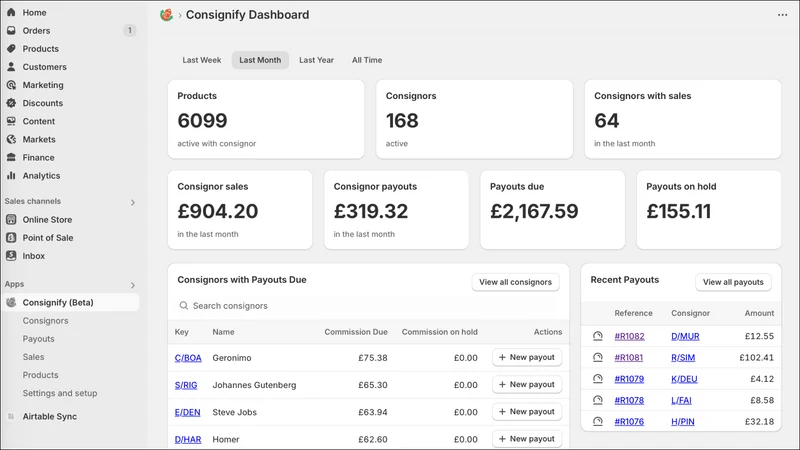Click the Customers person icon
Image resolution: width=800 pixels, height=450 pixels.
(x=11, y=67)
